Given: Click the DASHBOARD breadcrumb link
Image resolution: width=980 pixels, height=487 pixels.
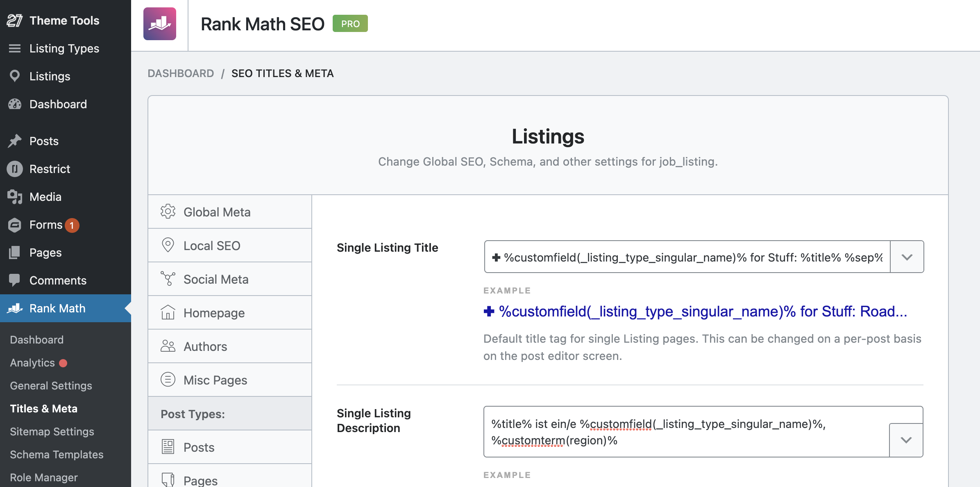Looking at the screenshot, I should [x=181, y=73].
